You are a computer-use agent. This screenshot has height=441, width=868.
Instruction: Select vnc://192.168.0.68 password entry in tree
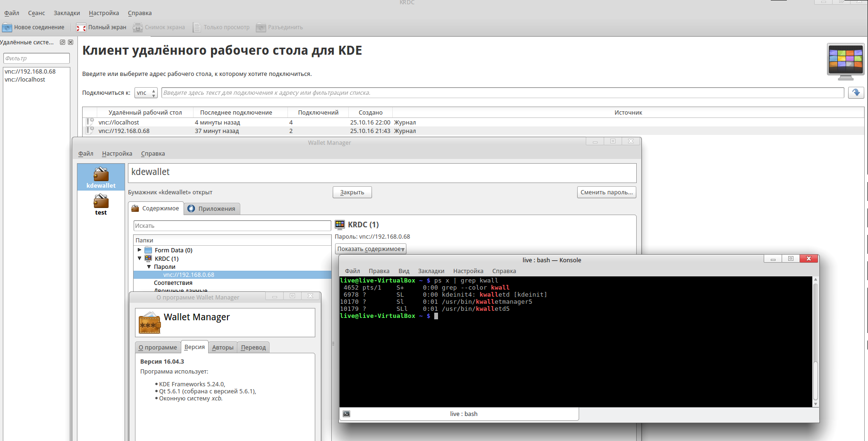tap(188, 275)
